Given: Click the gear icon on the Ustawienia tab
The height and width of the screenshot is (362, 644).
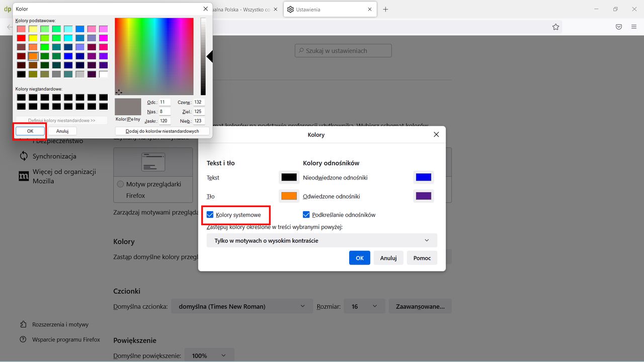Looking at the screenshot, I should tap(290, 9).
